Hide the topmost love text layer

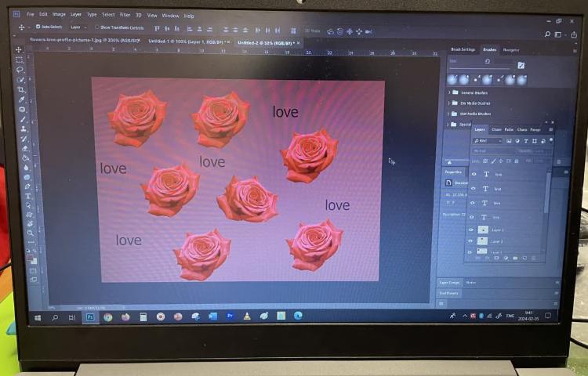tap(472, 174)
